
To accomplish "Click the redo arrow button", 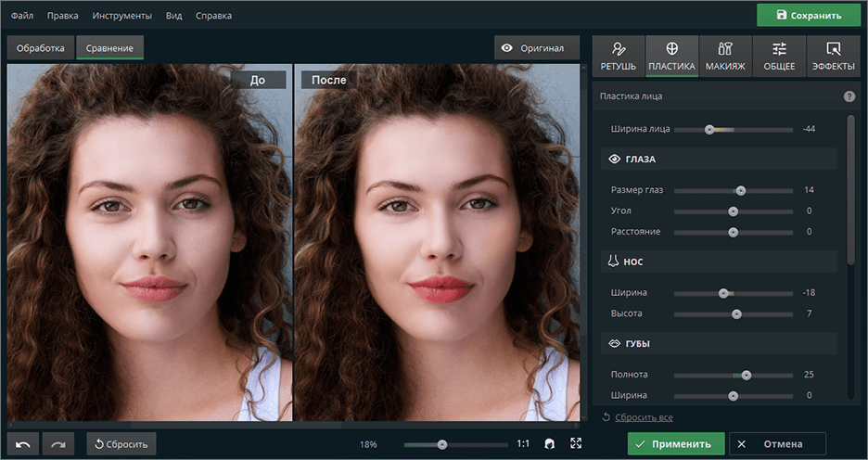I will [x=58, y=444].
